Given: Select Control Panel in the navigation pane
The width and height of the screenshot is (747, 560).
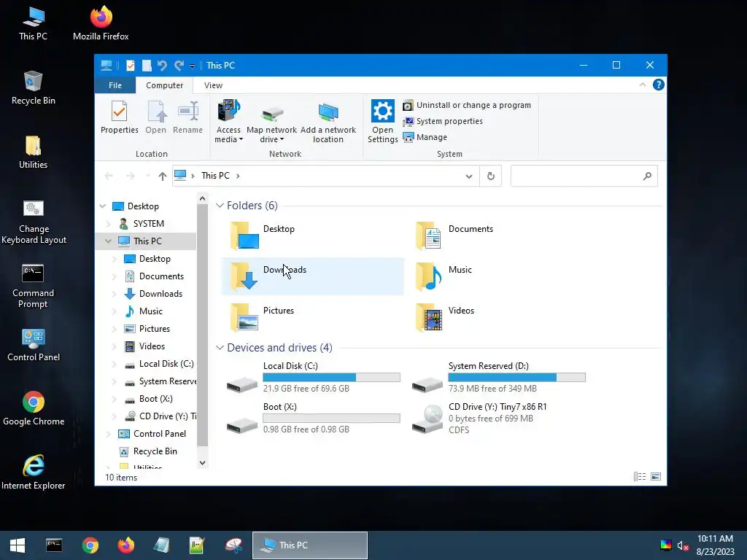Looking at the screenshot, I should tap(160, 434).
